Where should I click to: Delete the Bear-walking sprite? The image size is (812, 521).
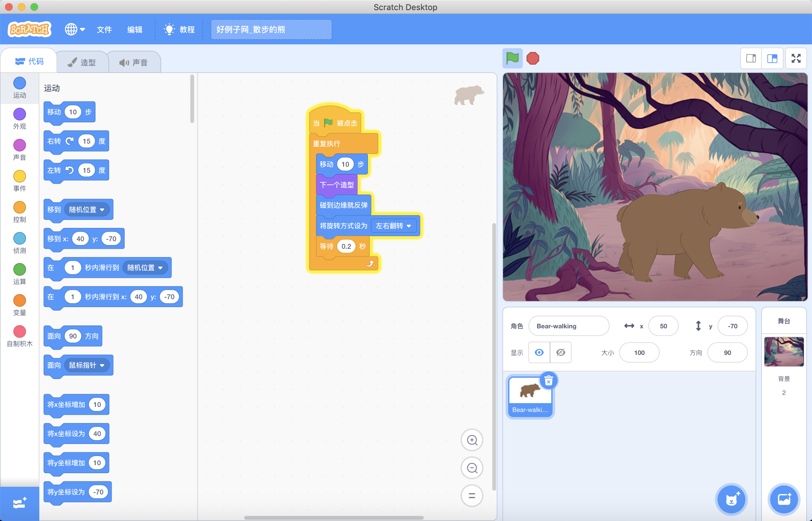[548, 381]
